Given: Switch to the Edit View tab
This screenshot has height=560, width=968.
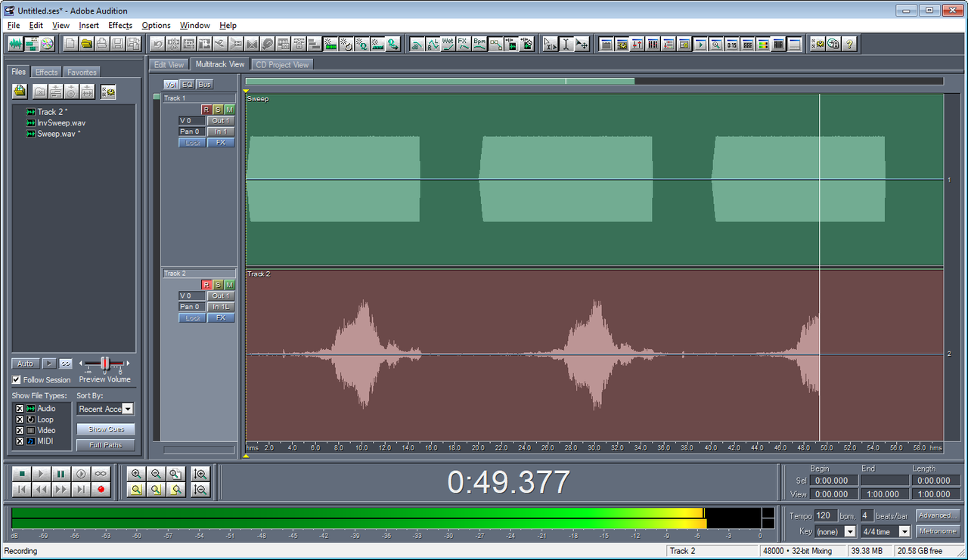Looking at the screenshot, I should point(169,65).
